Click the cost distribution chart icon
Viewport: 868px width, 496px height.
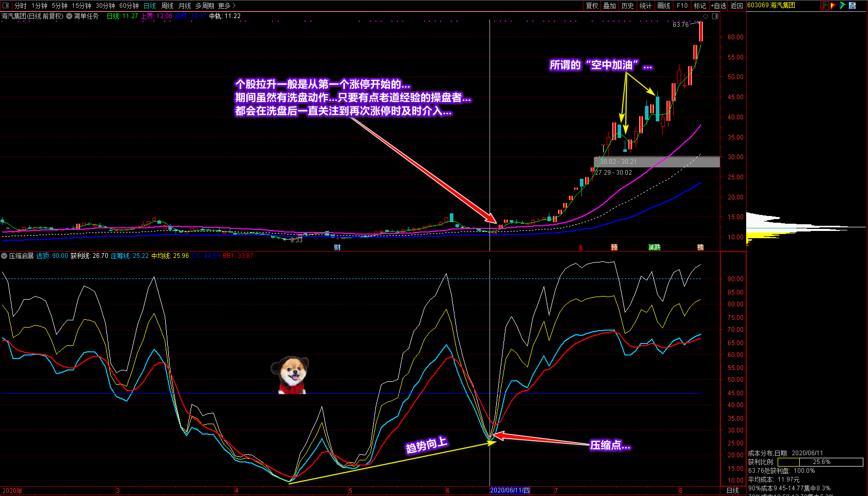pos(825,6)
